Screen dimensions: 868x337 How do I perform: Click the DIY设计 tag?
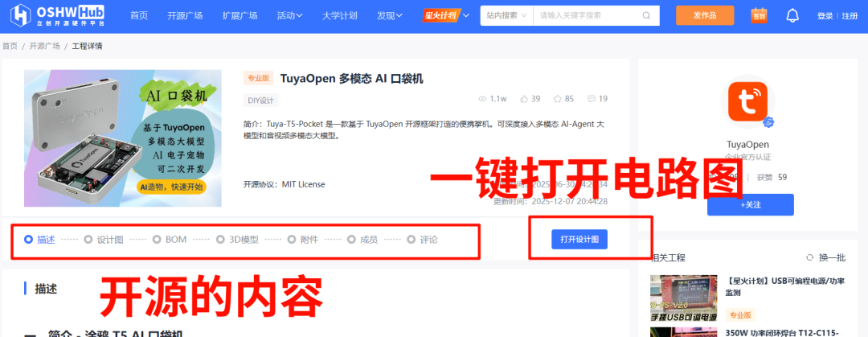click(260, 101)
